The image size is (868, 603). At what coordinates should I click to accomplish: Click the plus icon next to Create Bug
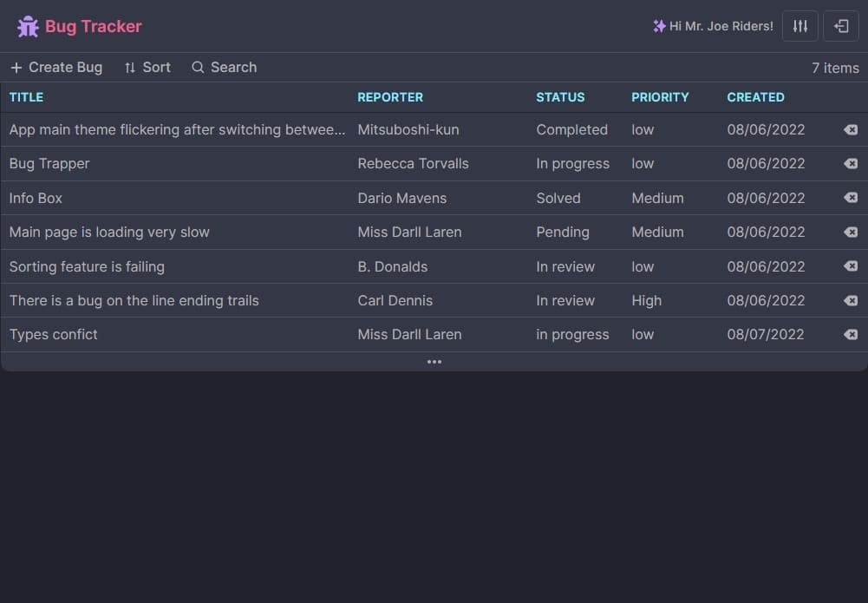pyautogui.click(x=16, y=67)
